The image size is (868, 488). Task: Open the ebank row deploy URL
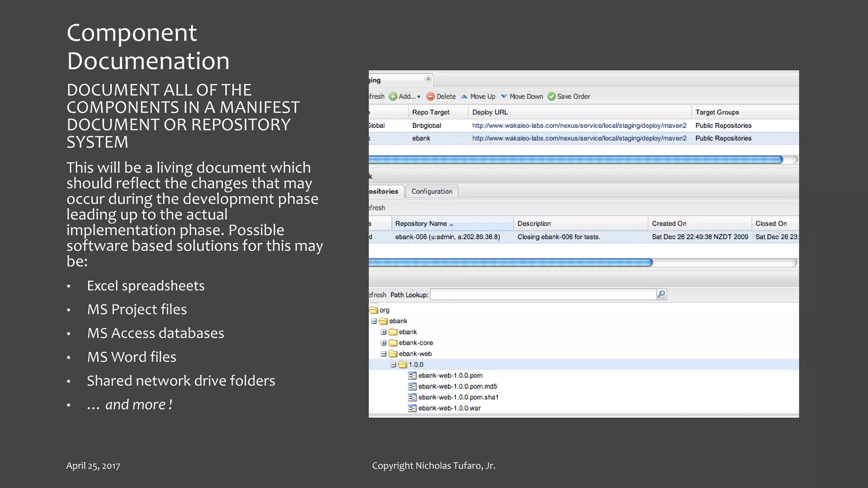[579, 139]
